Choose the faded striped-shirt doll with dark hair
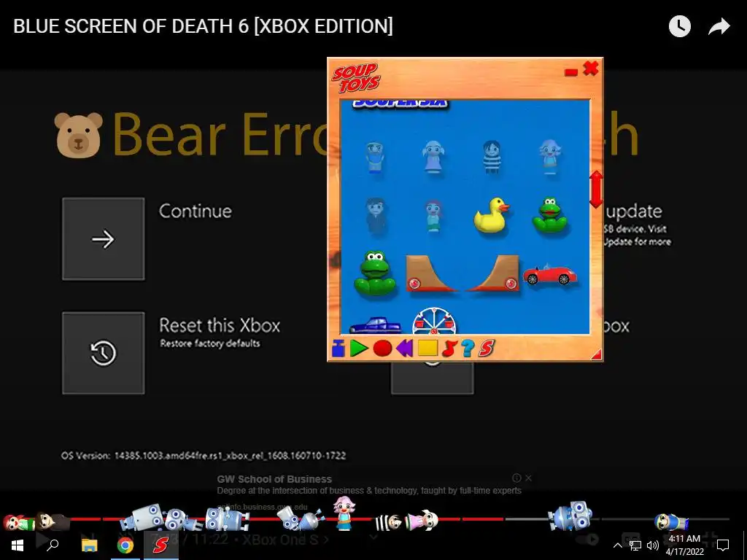 click(x=491, y=156)
